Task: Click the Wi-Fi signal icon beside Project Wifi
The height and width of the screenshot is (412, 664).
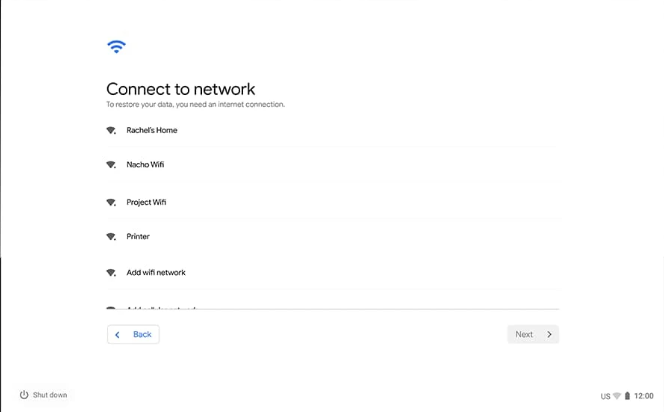Action: pyautogui.click(x=111, y=202)
